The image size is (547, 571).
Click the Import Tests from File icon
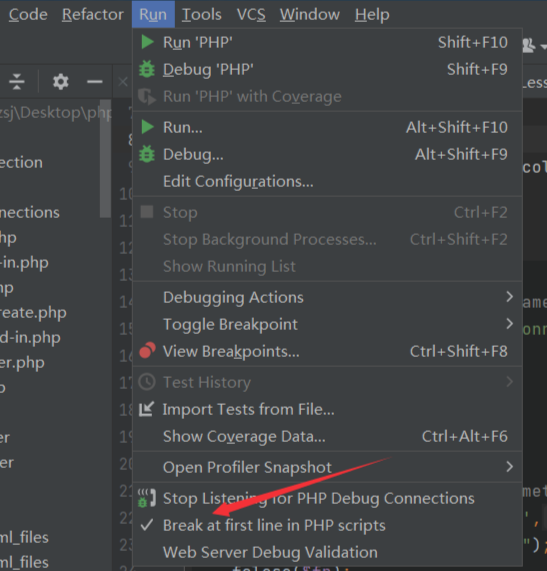(x=146, y=409)
